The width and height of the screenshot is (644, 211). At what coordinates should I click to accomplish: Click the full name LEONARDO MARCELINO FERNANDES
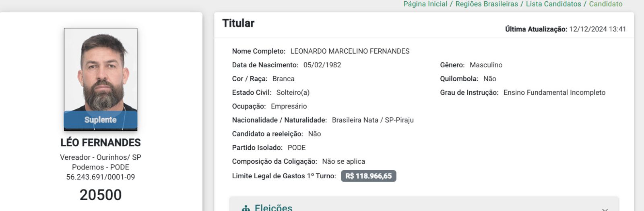tap(350, 51)
